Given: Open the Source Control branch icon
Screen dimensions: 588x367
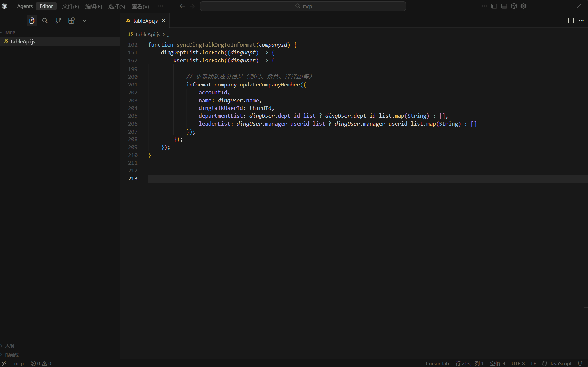Looking at the screenshot, I should tap(58, 21).
